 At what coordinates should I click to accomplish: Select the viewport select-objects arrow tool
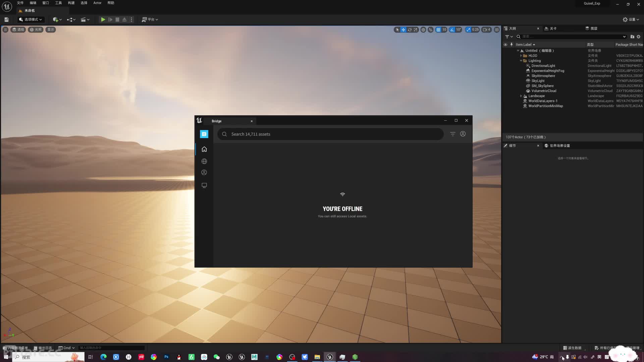(397, 29)
